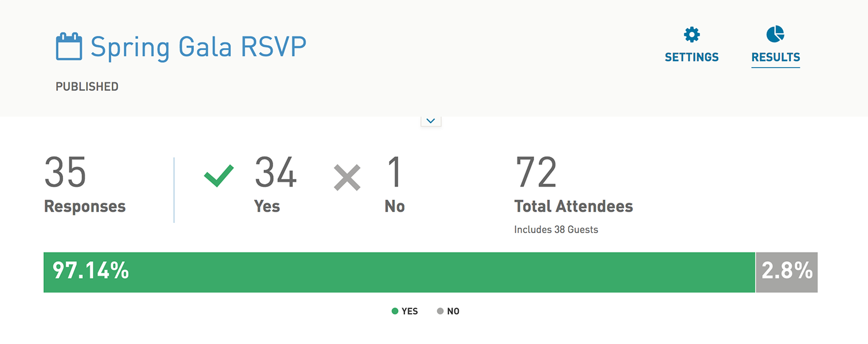
Task: Click the green 97.14% bar segment
Action: (x=399, y=272)
